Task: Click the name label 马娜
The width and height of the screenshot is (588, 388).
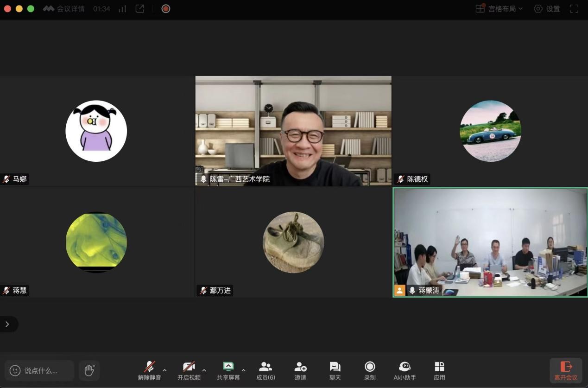Action: (x=20, y=179)
